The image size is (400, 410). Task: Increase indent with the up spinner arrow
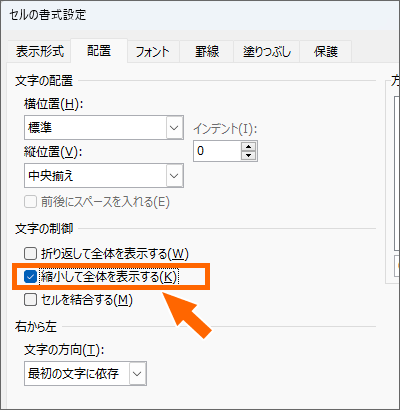pos(248,147)
